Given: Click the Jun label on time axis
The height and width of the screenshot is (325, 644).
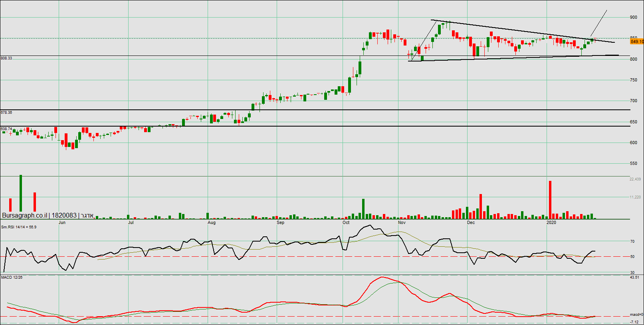Looking at the screenshot, I should coord(62,222).
